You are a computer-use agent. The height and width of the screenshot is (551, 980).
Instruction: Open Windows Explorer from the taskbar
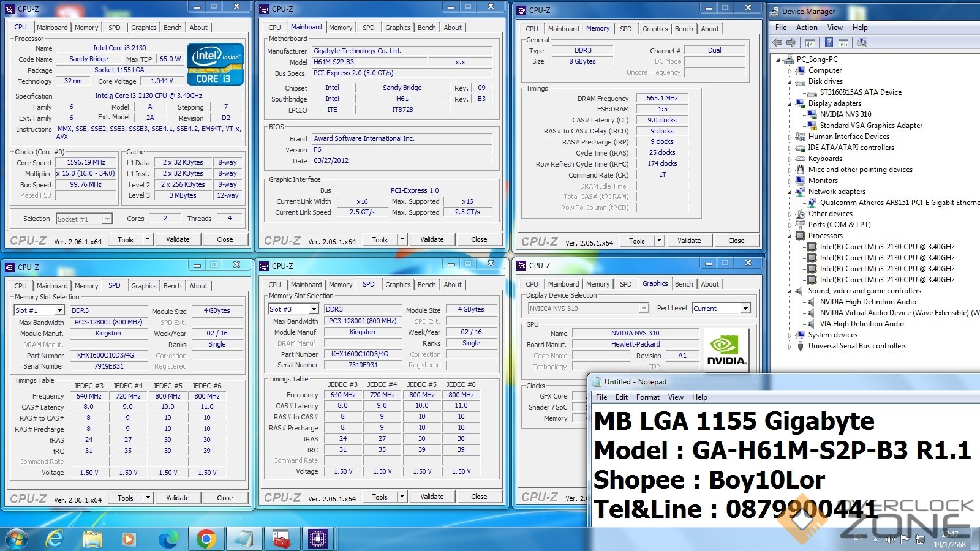tap(92, 539)
